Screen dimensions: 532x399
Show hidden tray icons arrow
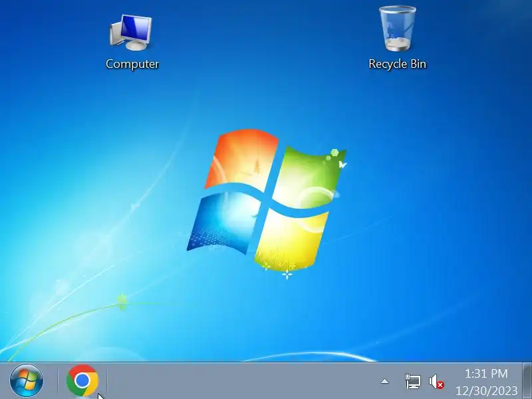384,381
